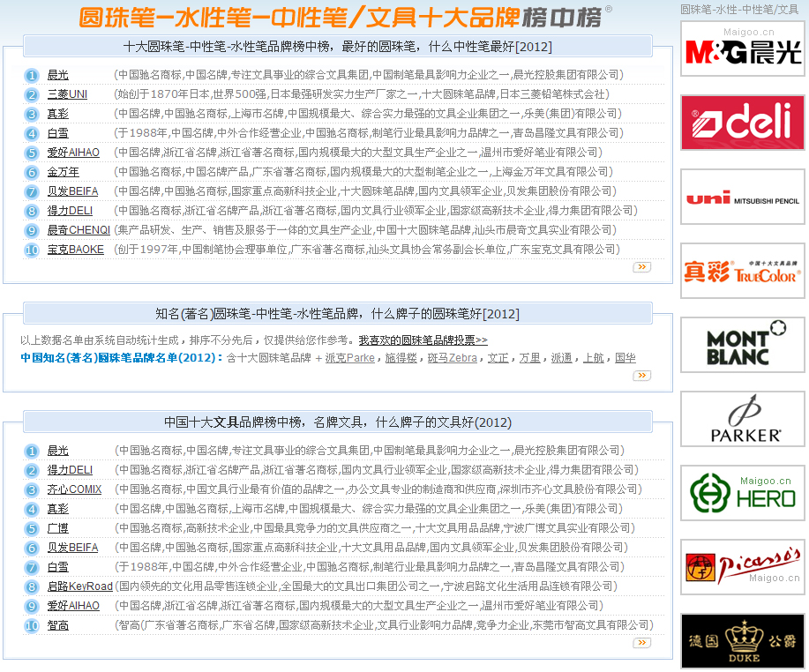
Task: Click the 晨奇CHENQI description mentioning 汕头市晨奇文具
Action: (x=365, y=230)
